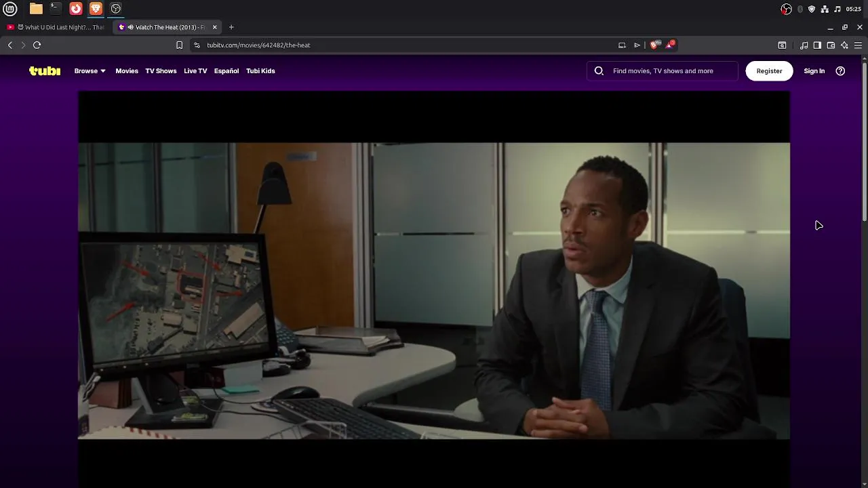Image resolution: width=868 pixels, height=488 pixels.
Task: Open Brave Rewards triangle icon
Action: [670, 45]
